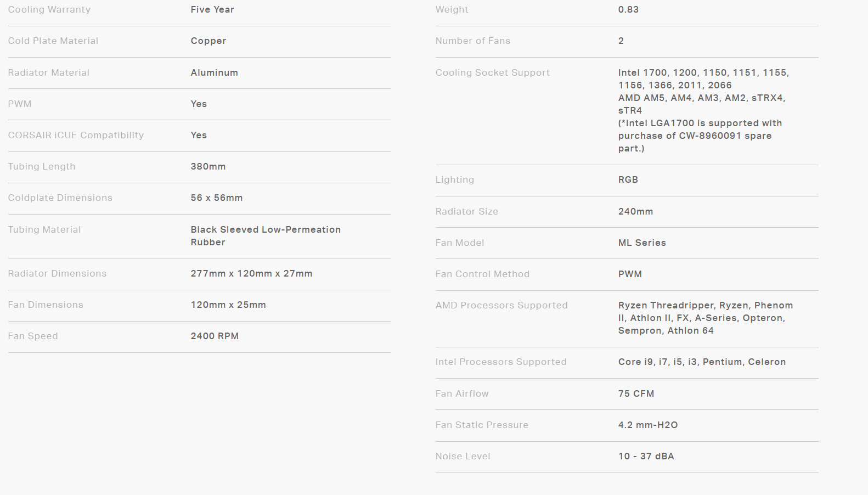The image size is (868, 495).
Task: Click the Cooling Warranty label
Action: [x=49, y=9]
